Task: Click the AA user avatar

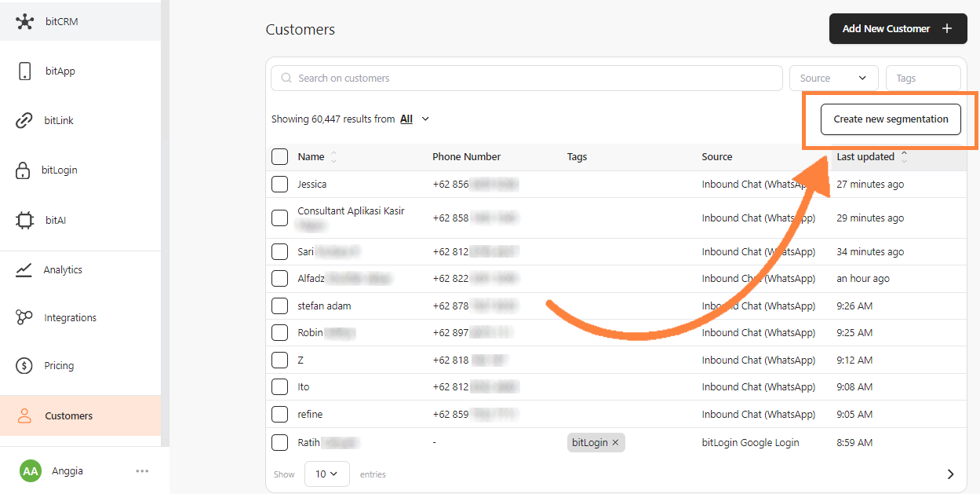Action: [31, 471]
